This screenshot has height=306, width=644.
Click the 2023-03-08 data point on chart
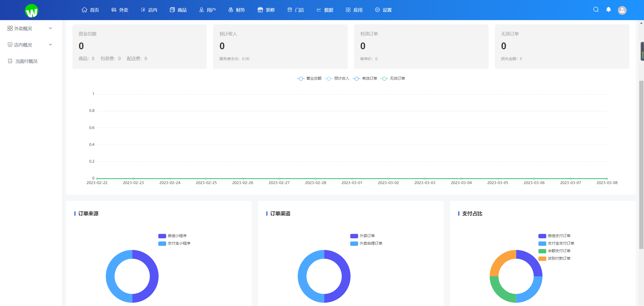(x=607, y=179)
